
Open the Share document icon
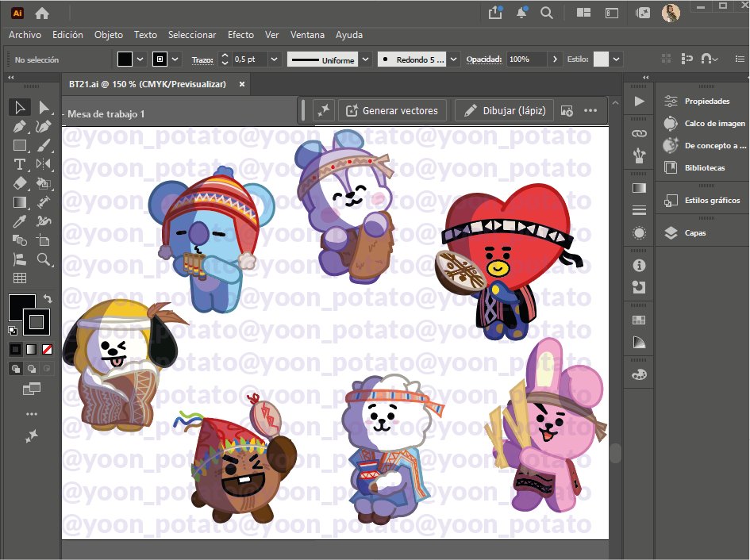tap(495, 13)
